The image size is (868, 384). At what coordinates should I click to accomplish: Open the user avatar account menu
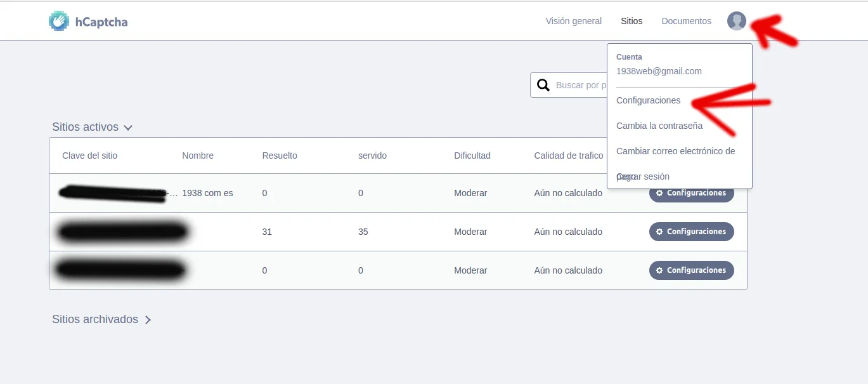coord(737,21)
